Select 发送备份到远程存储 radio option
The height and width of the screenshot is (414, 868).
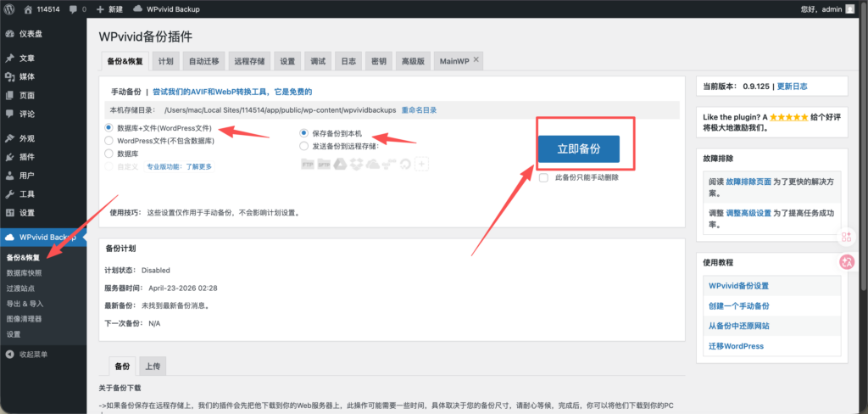pos(303,146)
